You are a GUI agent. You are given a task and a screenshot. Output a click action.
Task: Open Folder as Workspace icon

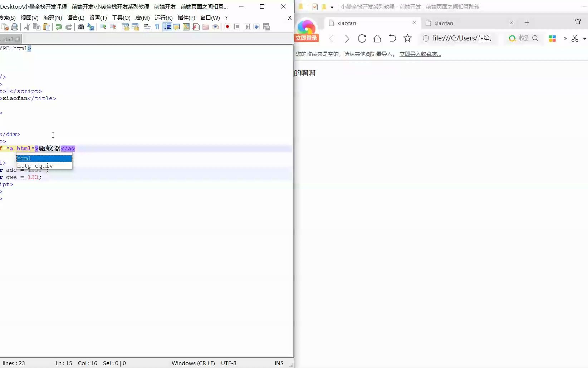click(x=206, y=27)
